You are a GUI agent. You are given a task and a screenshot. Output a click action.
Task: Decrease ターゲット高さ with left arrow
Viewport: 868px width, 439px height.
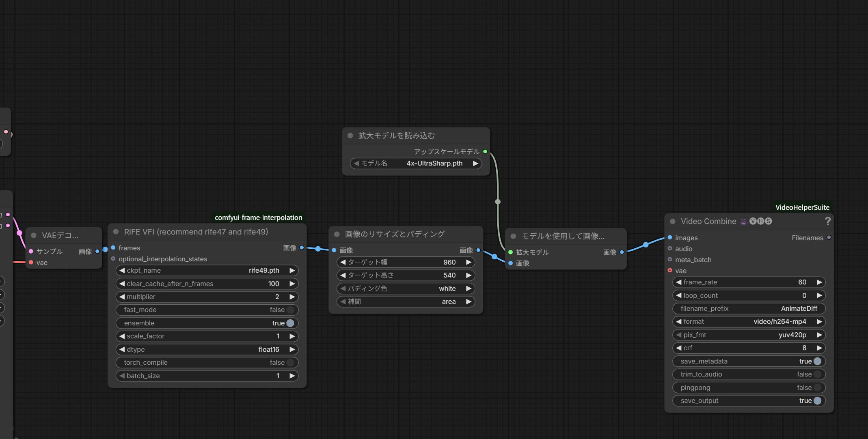pyautogui.click(x=343, y=275)
